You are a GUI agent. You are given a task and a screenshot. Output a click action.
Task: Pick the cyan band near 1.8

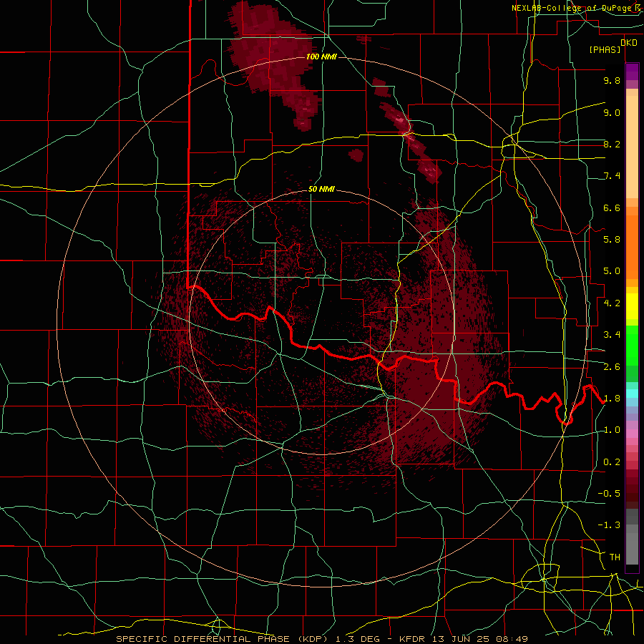coord(632,394)
